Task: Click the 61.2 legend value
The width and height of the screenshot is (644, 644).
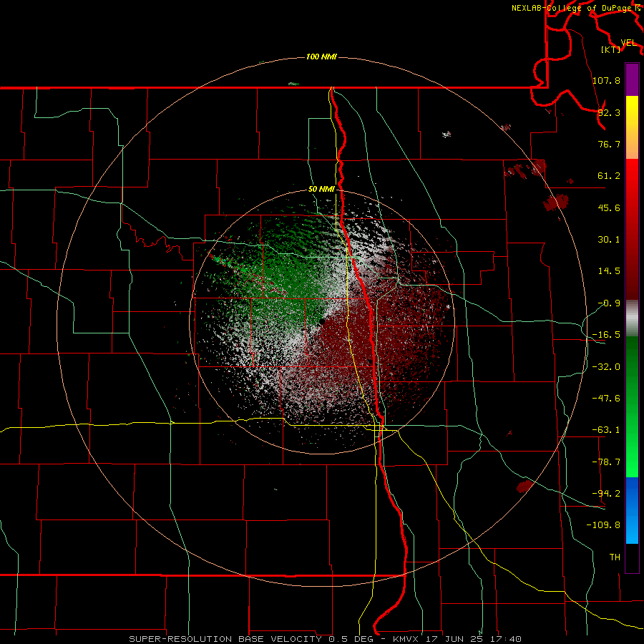Action: click(x=609, y=176)
